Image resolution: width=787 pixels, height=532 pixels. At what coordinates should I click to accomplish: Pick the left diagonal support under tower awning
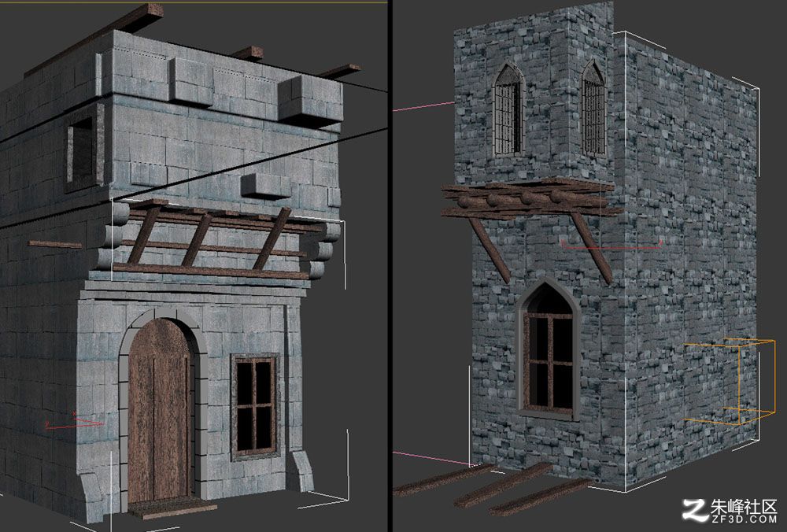pos(490,250)
